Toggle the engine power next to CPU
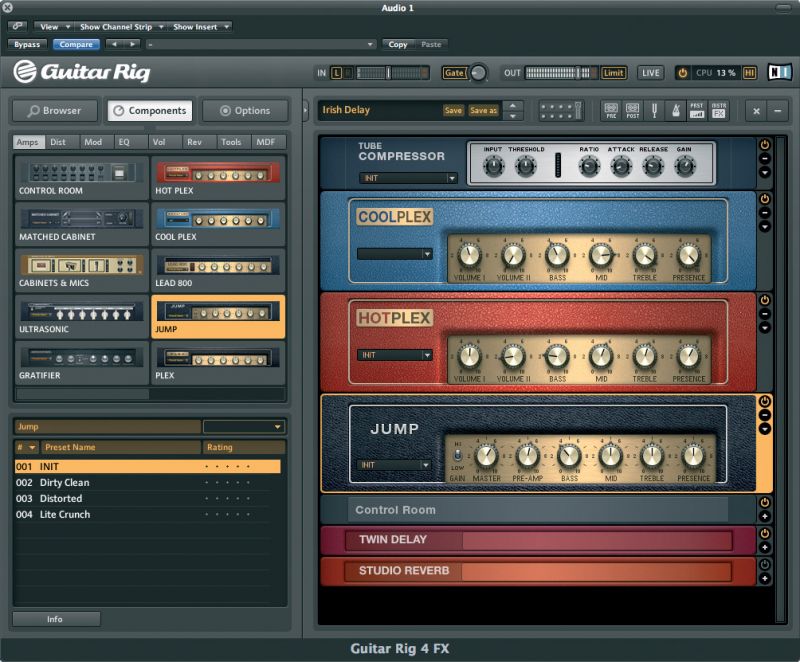The width and height of the screenshot is (800, 662). click(682, 73)
